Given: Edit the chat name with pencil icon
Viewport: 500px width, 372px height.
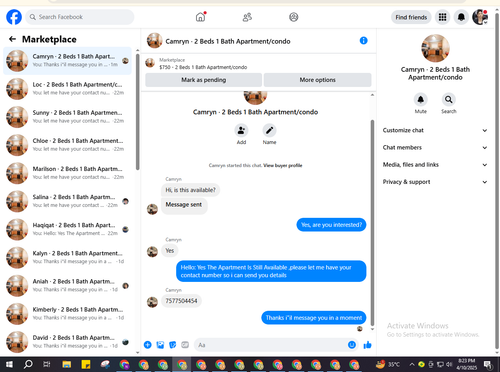Looking at the screenshot, I should coord(269,131).
